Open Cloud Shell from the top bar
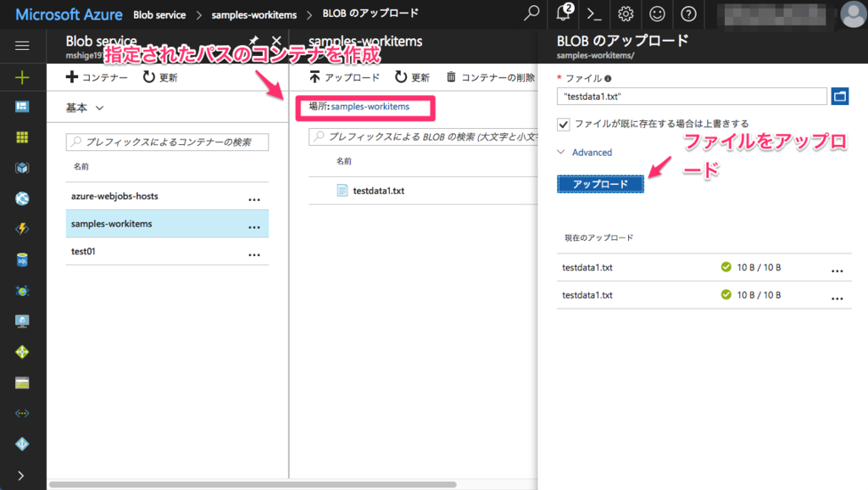The height and width of the screenshot is (490, 868). 593,14
